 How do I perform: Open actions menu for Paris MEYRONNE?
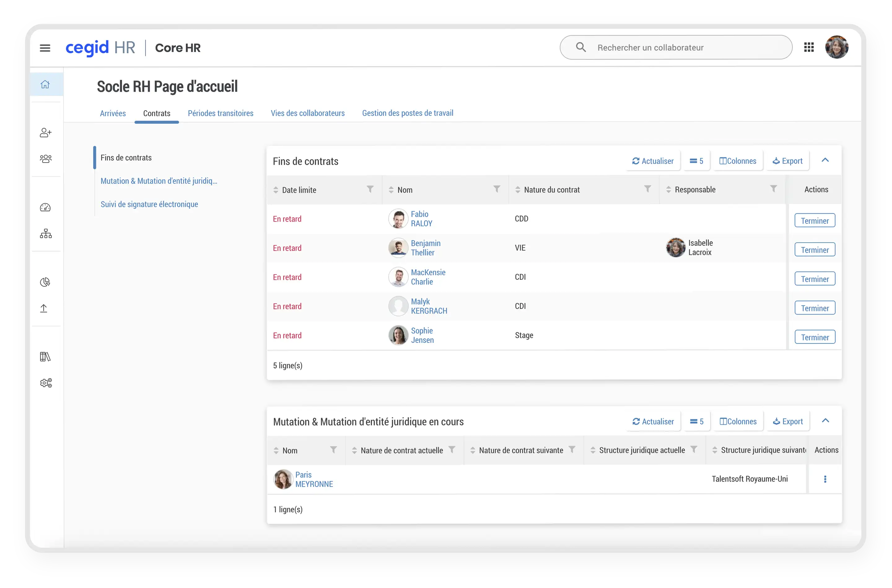(x=825, y=479)
